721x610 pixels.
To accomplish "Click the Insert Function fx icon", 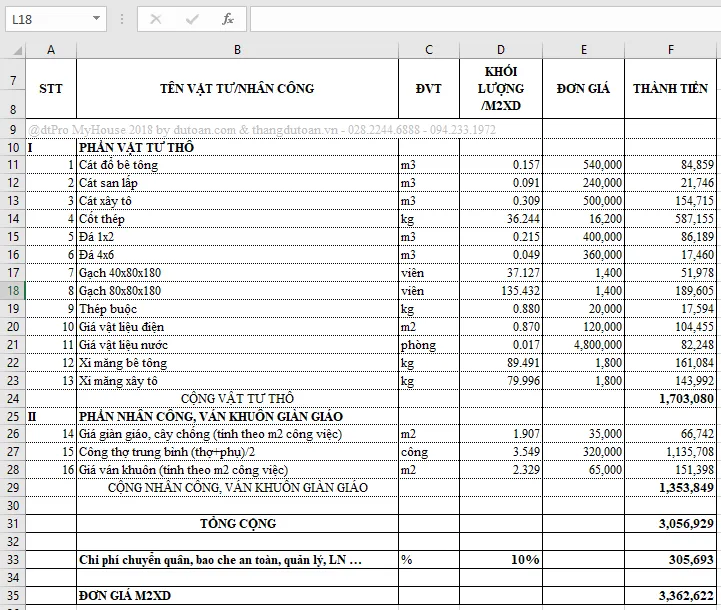I will tap(227, 19).
